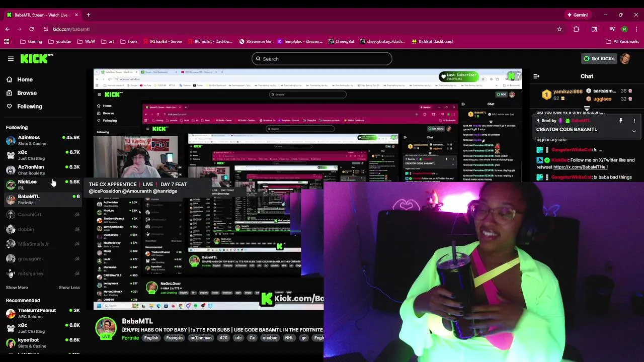The width and height of the screenshot is (644, 362).
Task: Open the youtube bookmarks folder
Action: point(59,42)
